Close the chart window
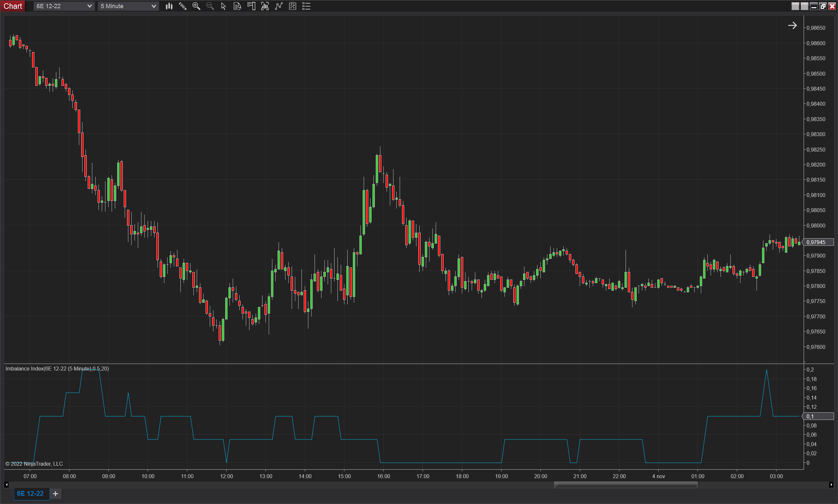The image size is (838, 504). pyautogui.click(x=832, y=6)
